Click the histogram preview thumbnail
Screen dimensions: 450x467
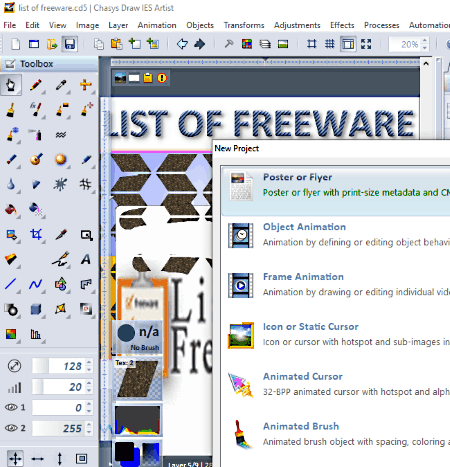click(x=138, y=420)
